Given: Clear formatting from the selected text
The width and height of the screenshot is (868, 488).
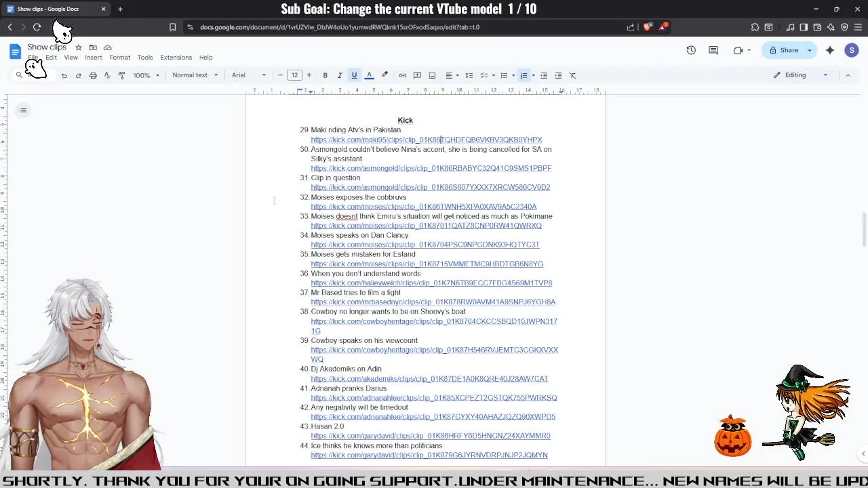Looking at the screenshot, I should [x=573, y=75].
